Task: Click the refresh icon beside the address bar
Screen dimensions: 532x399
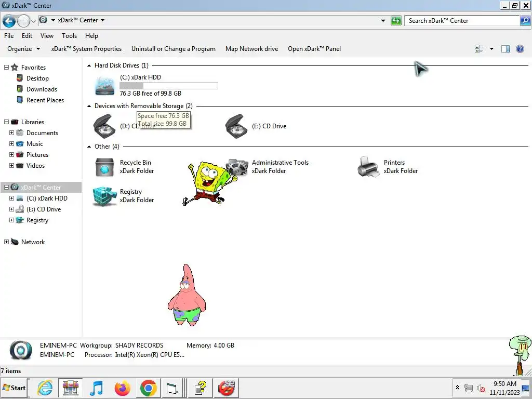Action: [x=395, y=21]
